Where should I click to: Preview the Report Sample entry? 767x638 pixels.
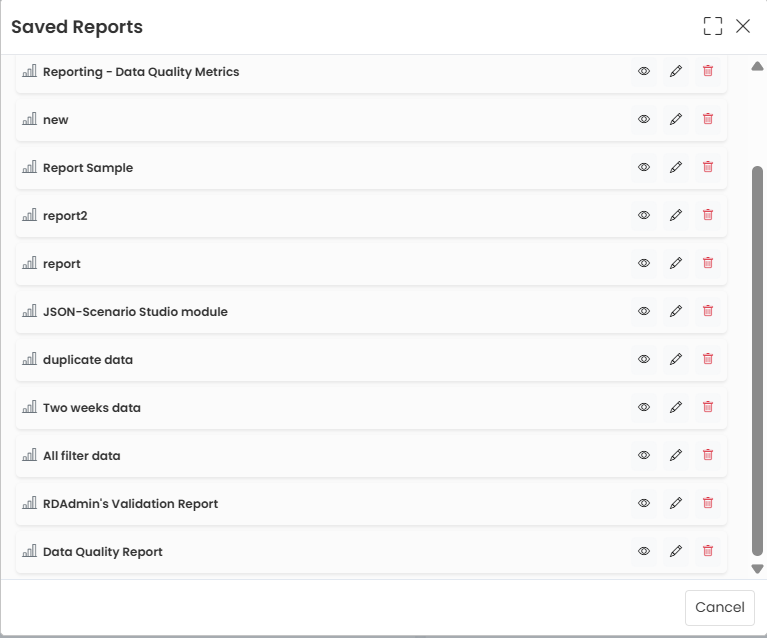[644, 167]
